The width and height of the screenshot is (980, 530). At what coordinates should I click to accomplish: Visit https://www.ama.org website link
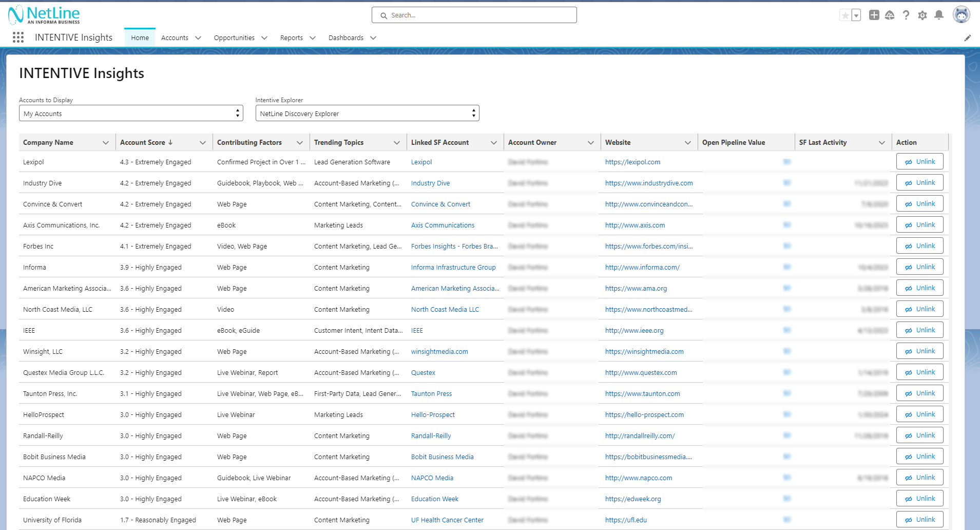pos(636,288)
